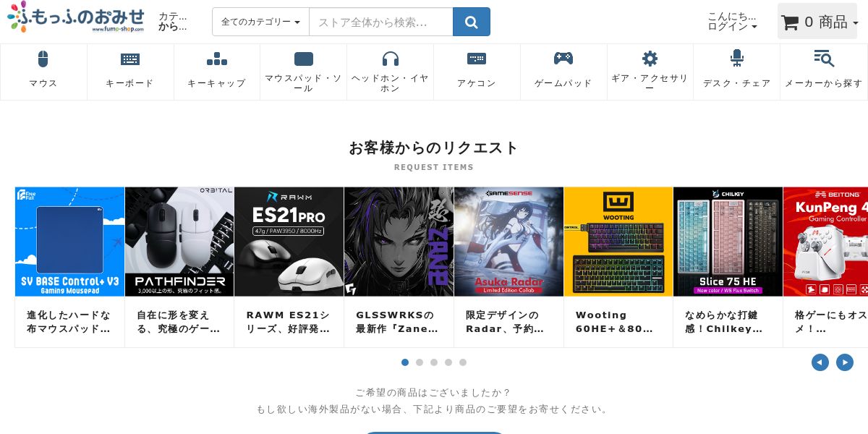Open the ヘッドホン・イヤホン headphone icon
868x434 pixels.
(391, 59)
